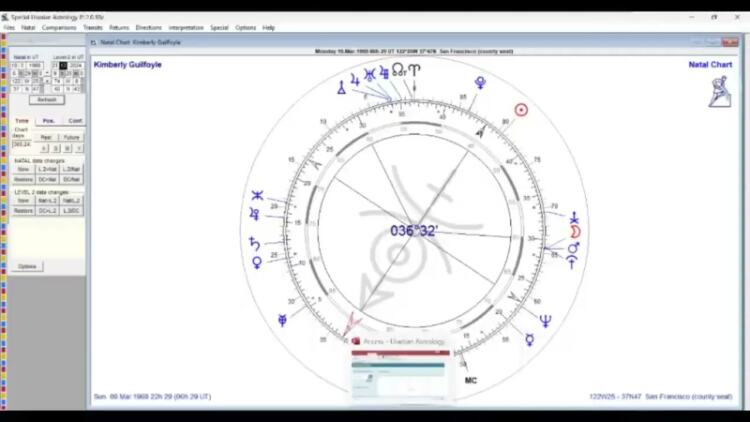Click the Natal year field showing 1969
Image resolution: width=750 pixels, height=422 pixels.
tap(34, 66)
